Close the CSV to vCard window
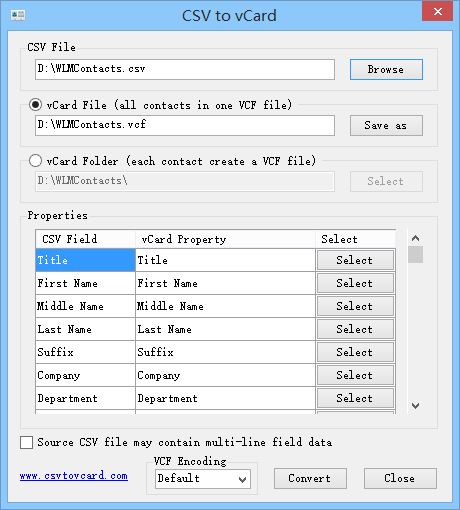The image size is (460, 510). pos(437,12)
